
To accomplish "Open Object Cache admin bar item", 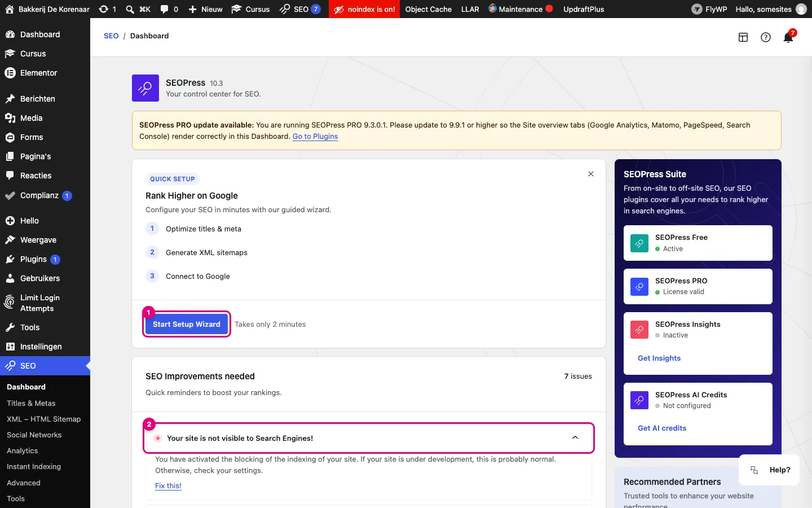I will click(429, 9).
